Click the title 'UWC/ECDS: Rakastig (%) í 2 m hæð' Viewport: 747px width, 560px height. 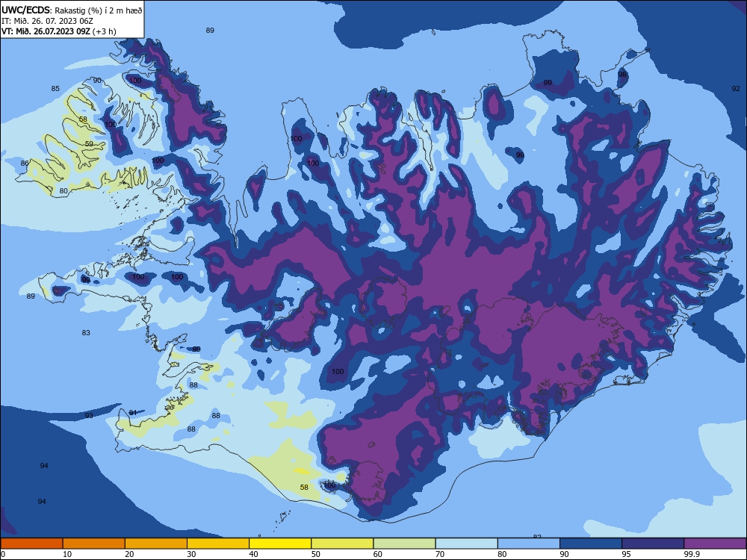point(72,10)
